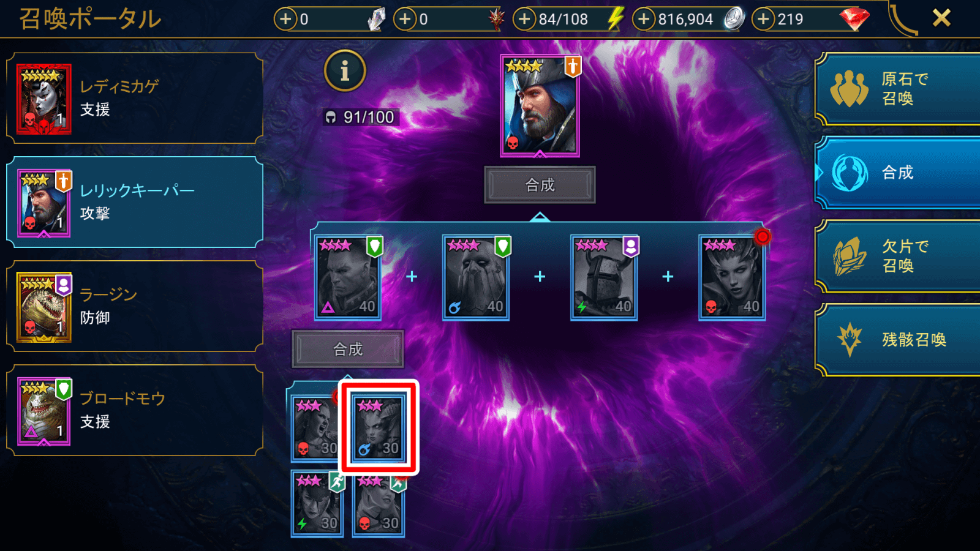This screenshot has height=551, width=980.
Task: Tap the red ruby gem icon
Action: (854, 19)
